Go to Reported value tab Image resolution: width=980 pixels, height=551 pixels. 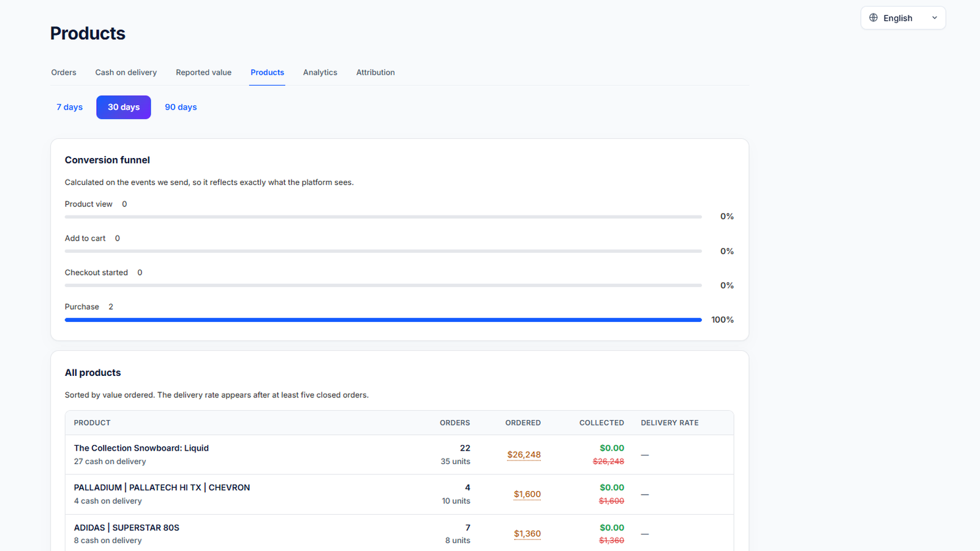pos(203,72)
